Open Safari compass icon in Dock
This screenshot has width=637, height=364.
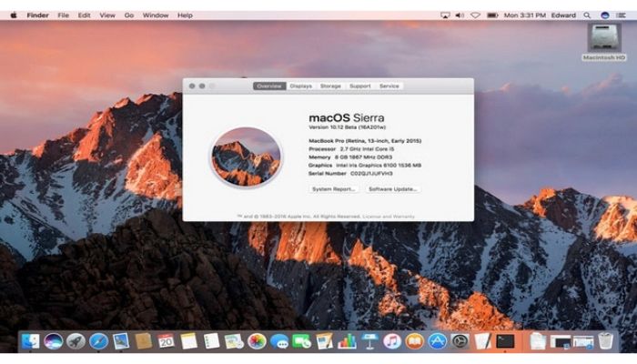pos(98,341)
